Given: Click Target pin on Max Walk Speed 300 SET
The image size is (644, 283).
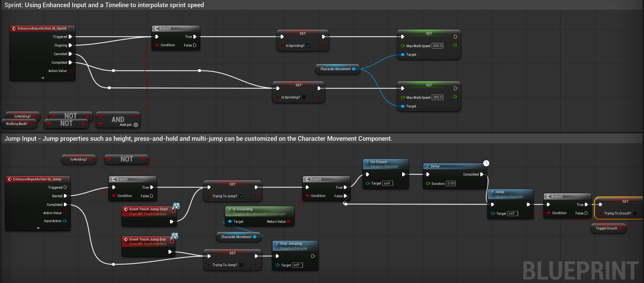Looking at the screenshot, I should (x=403, y=106).
